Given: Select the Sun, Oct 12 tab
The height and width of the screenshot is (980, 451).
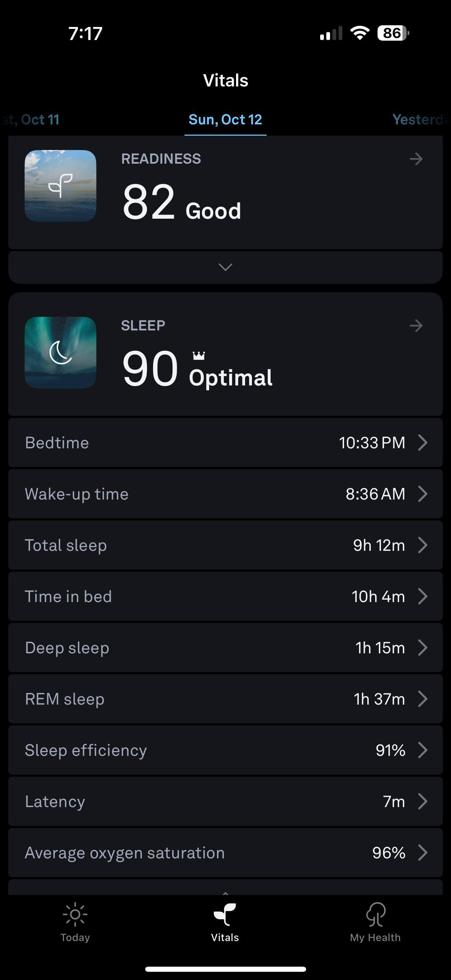Looking at the screenshot, I should click(x=225, y=120).
